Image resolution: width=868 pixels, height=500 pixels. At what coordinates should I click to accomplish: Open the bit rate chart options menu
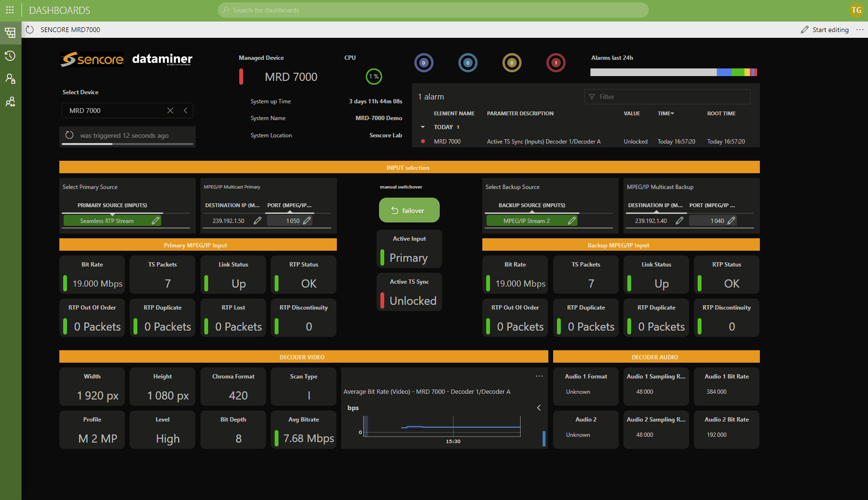(x=539, y=376)
